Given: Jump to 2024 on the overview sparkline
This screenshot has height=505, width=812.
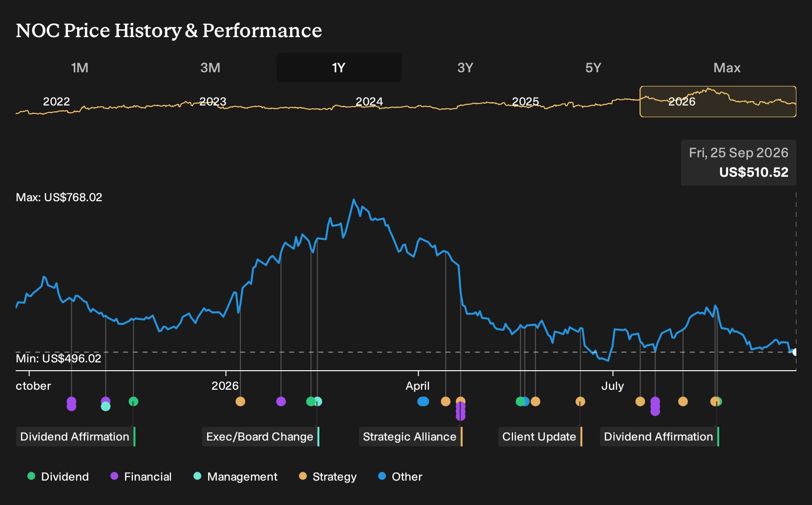Looking at the screenshot, I should (369, 102).
